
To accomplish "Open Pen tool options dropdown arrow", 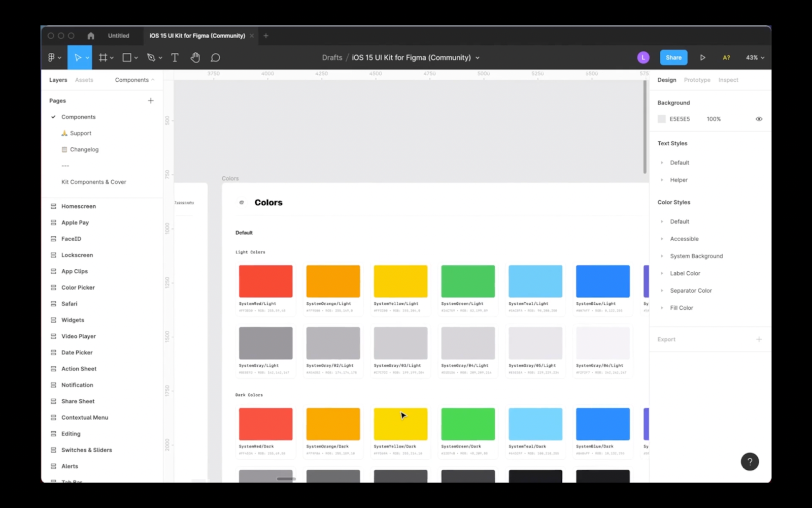I will coord(160,58).
